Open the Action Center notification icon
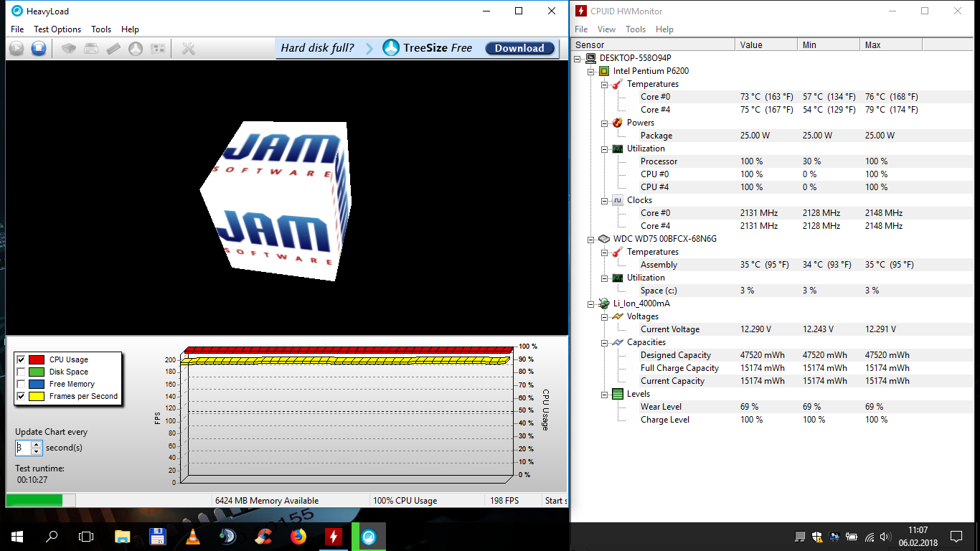The image size is (980, 551). point(956,536)
